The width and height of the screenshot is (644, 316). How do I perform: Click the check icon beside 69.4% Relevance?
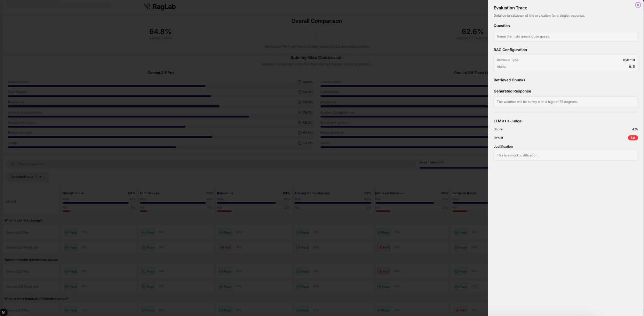[x=299, y=102]
